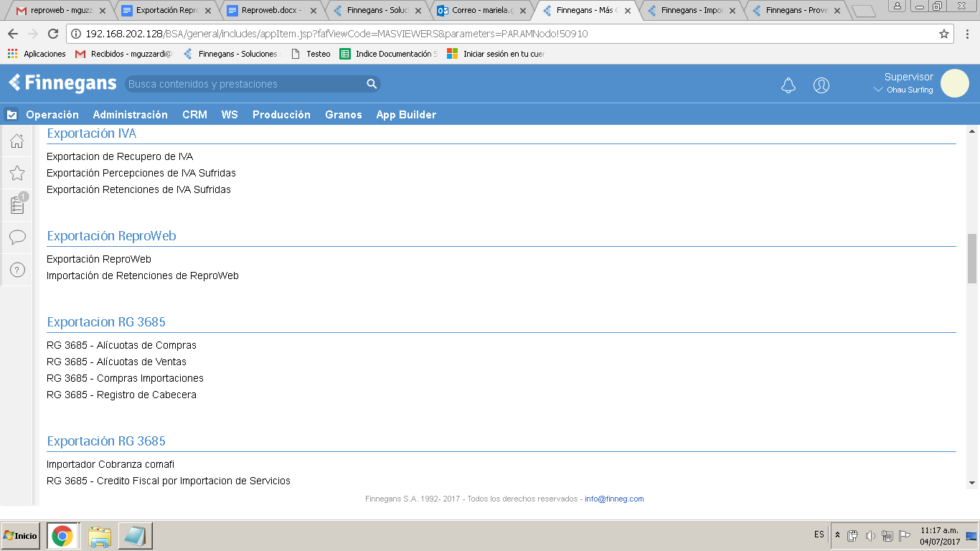Open the notepad application in the taskbar

coord(135,536)
